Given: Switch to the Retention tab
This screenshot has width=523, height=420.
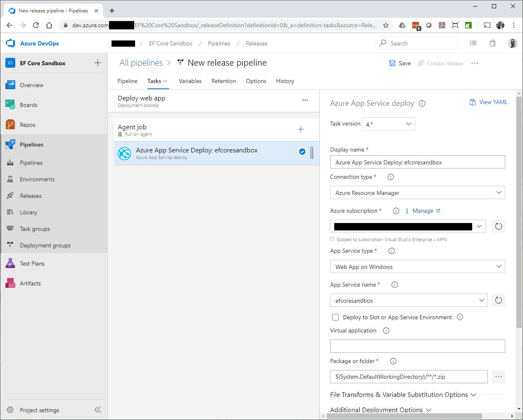Looking at the screenshot, I should 223,81.
